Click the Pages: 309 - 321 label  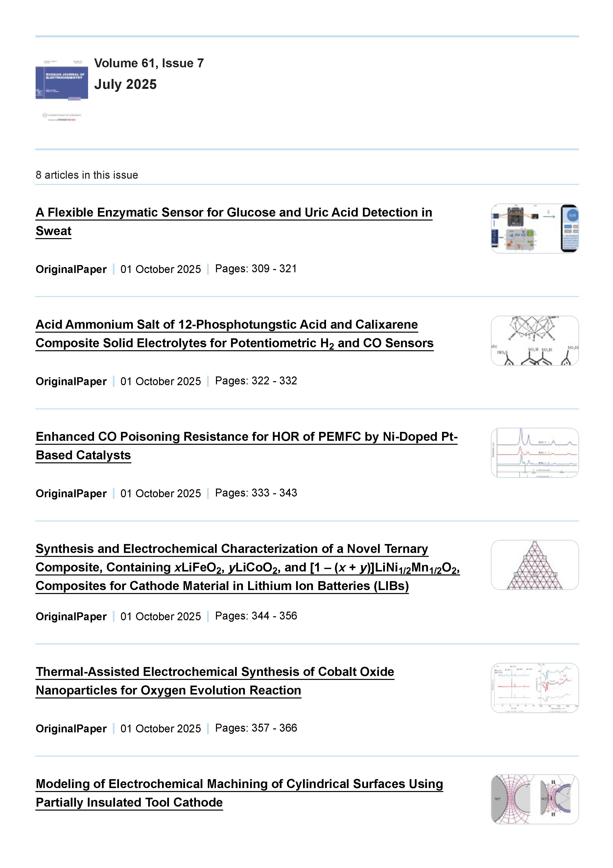[256, 269]
